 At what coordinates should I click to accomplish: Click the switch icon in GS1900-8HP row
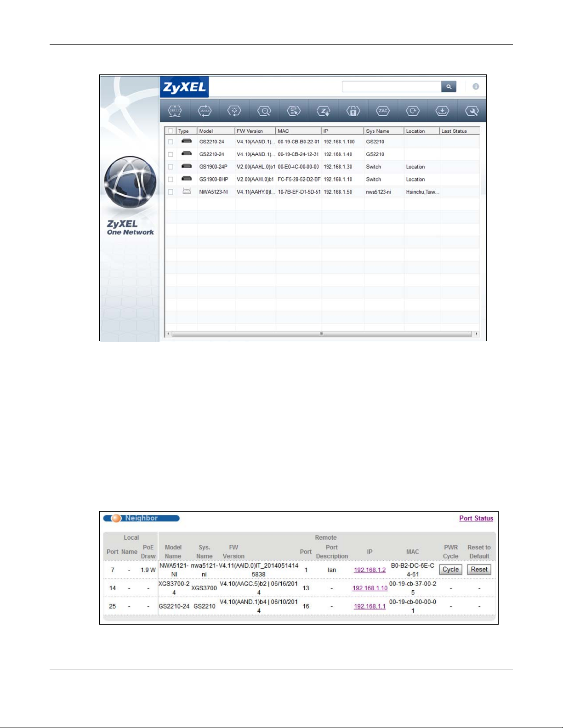click(x=187, y=179)
